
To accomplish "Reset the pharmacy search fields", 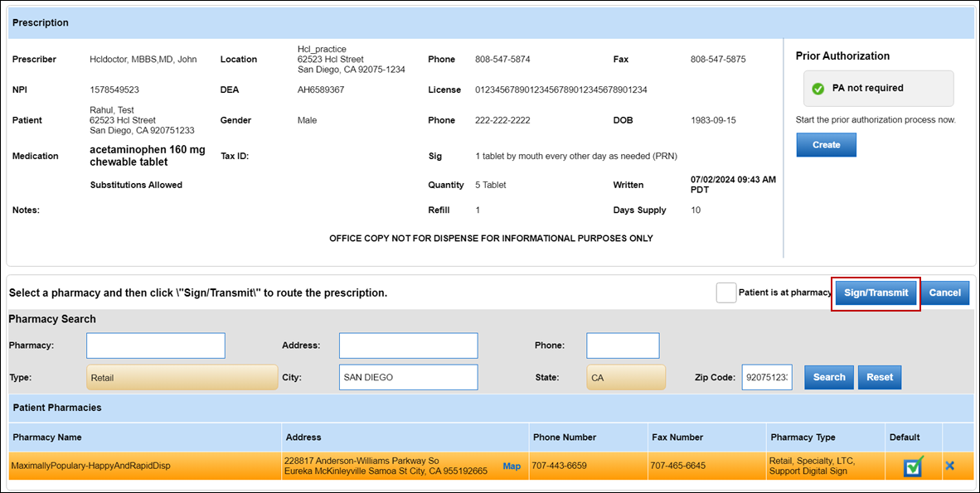I will [879, 377].
